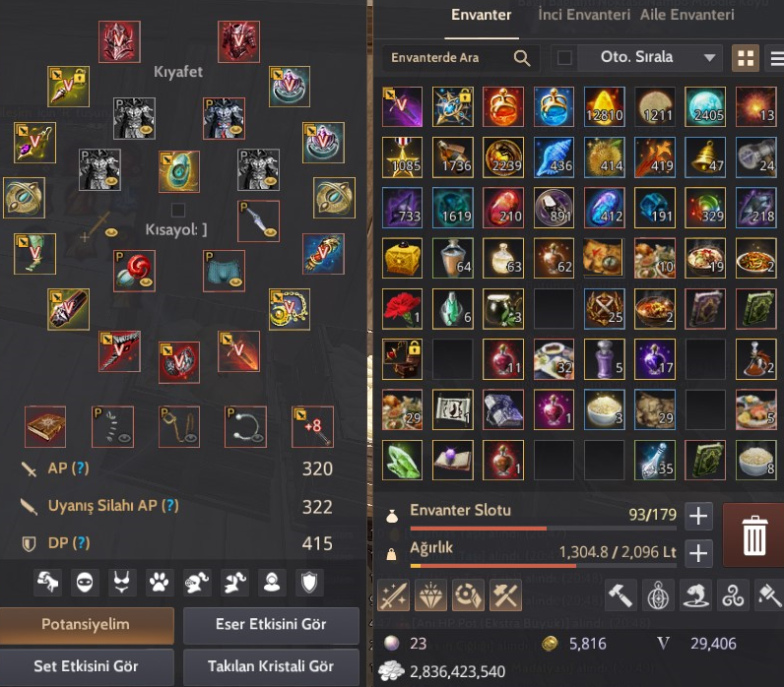Select the hammer repair icon

[x=621, y=595]
